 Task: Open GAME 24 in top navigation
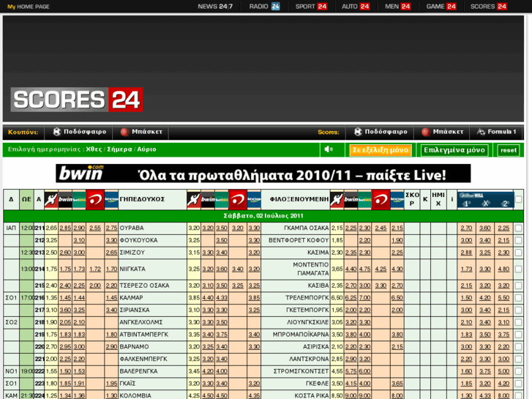coord(441,7)
